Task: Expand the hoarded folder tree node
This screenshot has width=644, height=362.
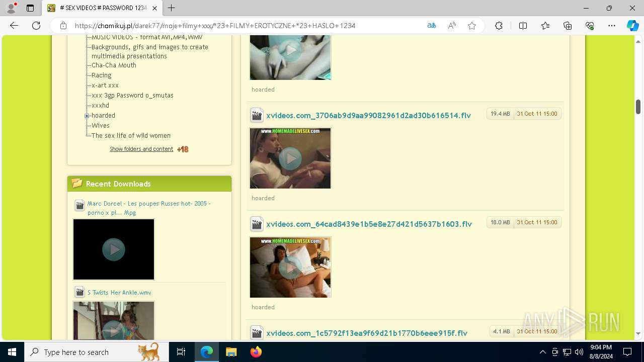Action: click(87, 116)
